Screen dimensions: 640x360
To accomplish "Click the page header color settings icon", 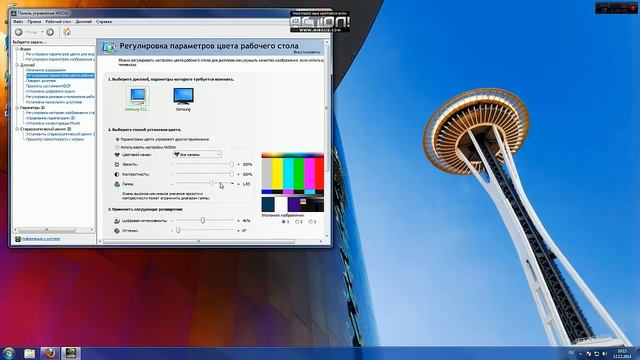I will pos(109,47).
